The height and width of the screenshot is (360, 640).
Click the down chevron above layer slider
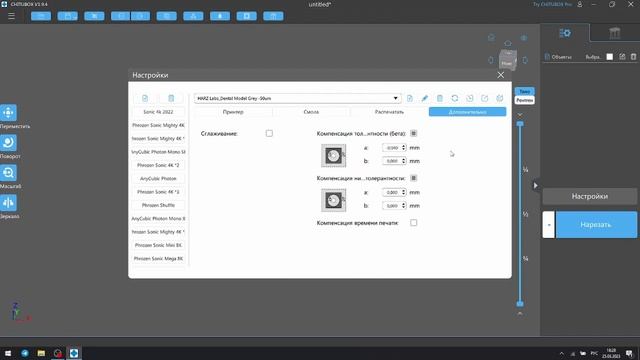click(520, 115)
